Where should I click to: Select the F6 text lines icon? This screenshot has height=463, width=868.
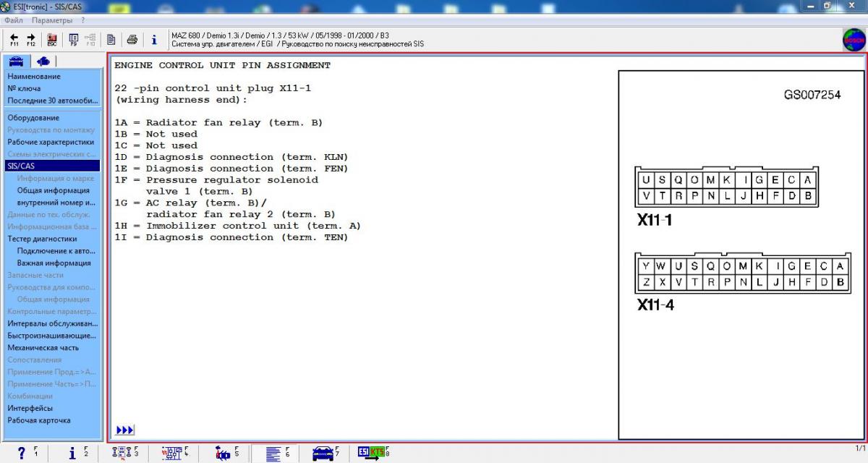pos(275,454)
